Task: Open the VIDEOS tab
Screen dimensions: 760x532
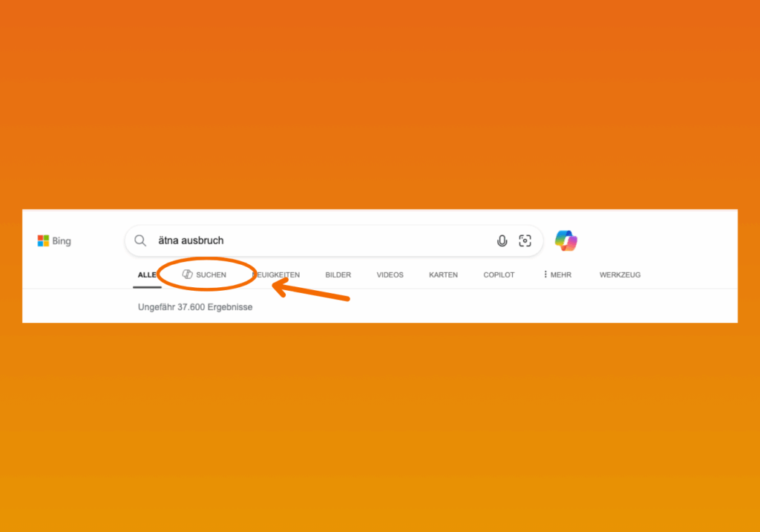Action: pos(390,275)
